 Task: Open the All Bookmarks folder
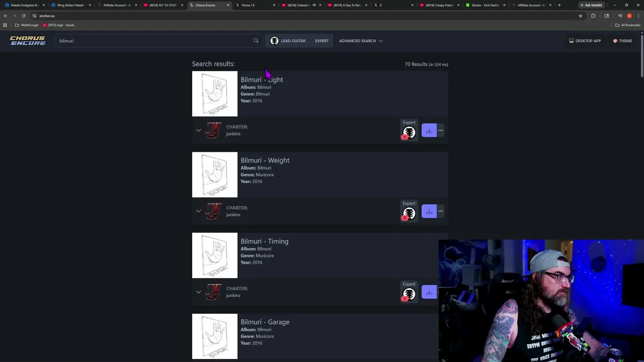[x=627, y=25]
